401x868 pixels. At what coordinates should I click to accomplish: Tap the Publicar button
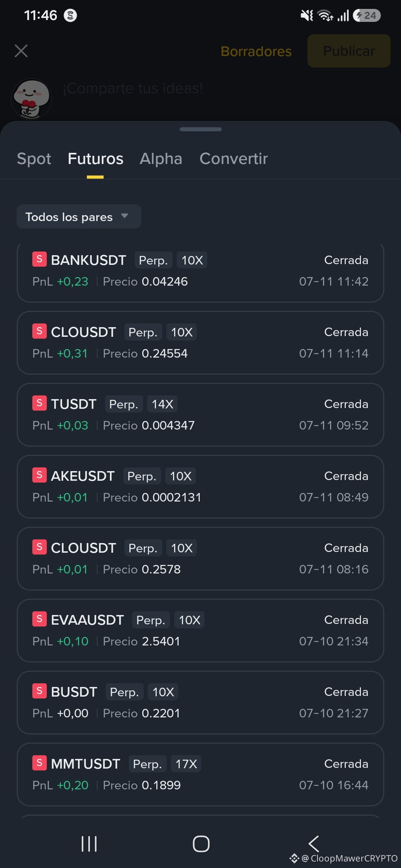[x=349, y=51]
